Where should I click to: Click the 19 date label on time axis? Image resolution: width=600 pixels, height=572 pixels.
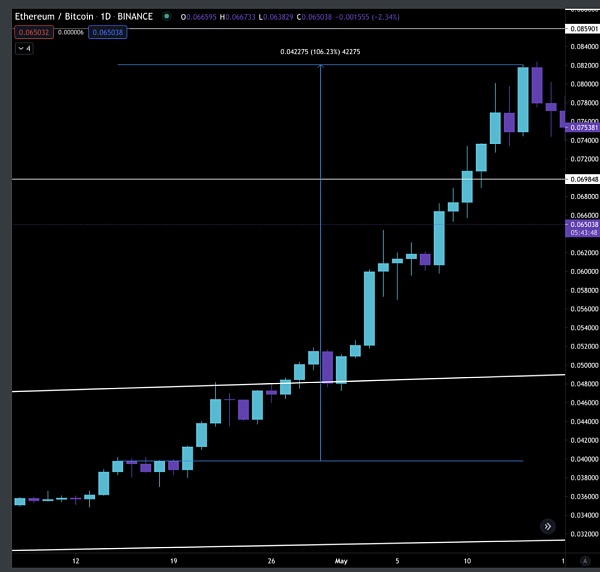point(173,561)
